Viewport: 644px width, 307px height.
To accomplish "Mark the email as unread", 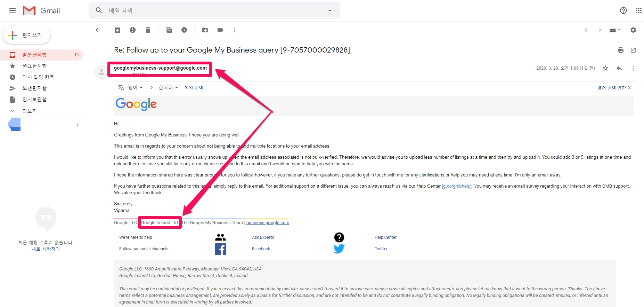I will (x=169, y=30).
